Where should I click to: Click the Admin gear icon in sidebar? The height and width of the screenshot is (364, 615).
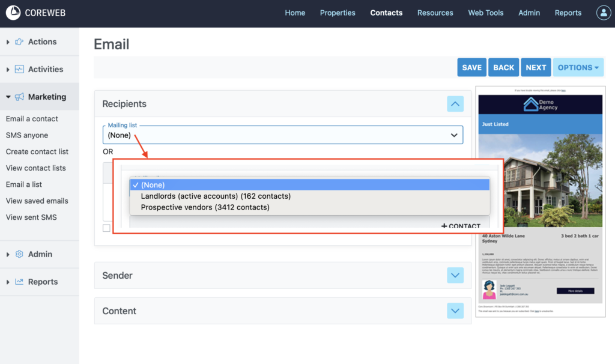[19, 255]
